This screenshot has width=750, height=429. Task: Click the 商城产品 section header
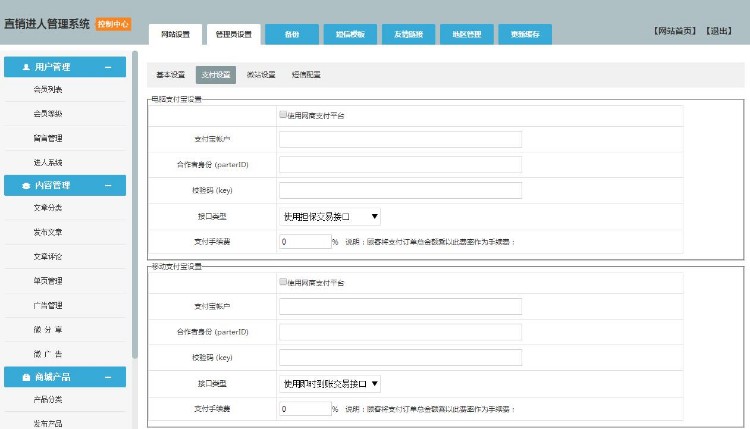(65, 377)
